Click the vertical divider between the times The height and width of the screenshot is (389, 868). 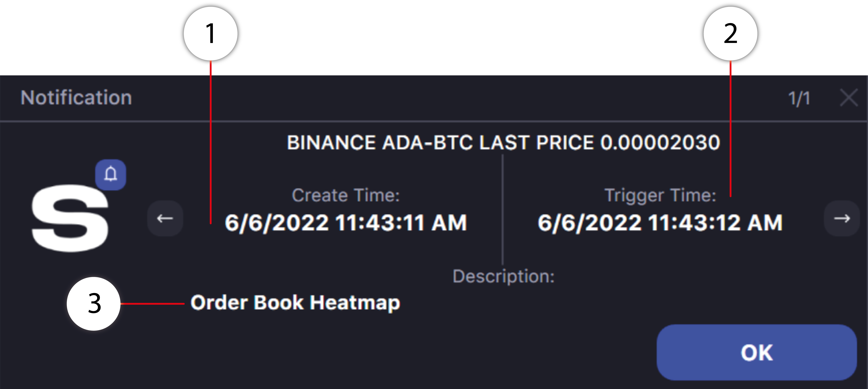click(x=502, y=209)
